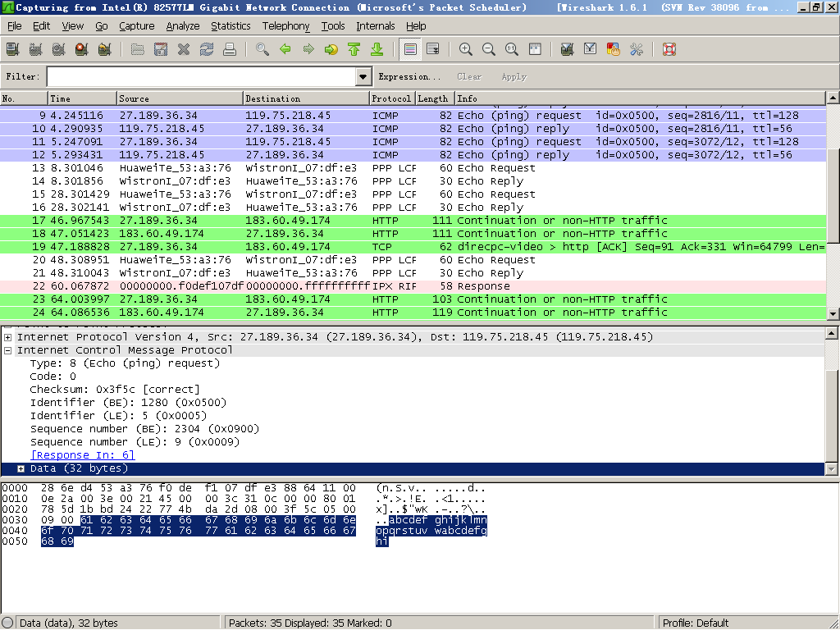Open the capture filters icon
The height and width of the screenshot is (630, 840).
click(567, 49)
